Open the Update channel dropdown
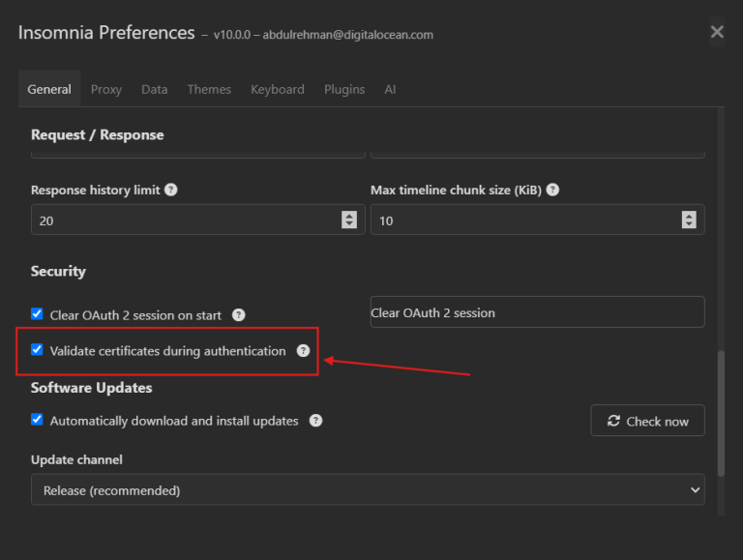Viewport: 743px width, 560px height. (368, 490)
